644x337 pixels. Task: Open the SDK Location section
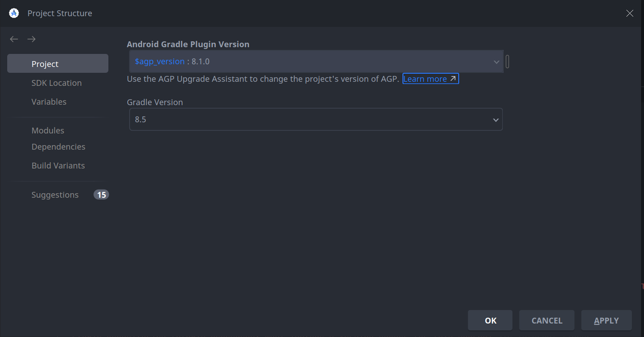tap(57, 83)
